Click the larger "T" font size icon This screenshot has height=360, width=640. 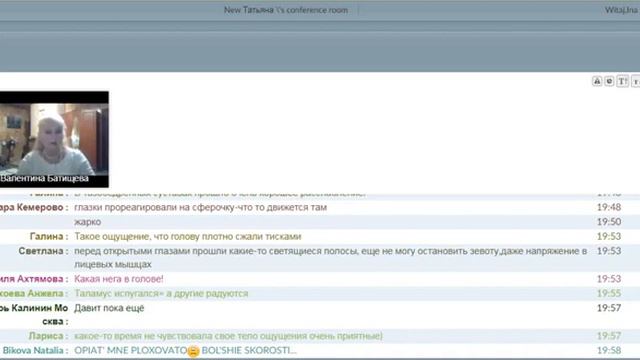[622, 81]
